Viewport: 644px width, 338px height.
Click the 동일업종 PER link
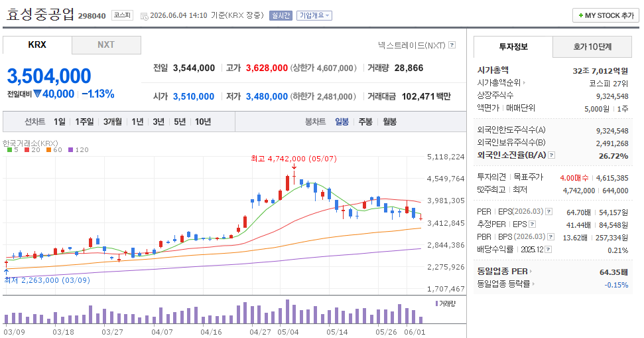502,272
